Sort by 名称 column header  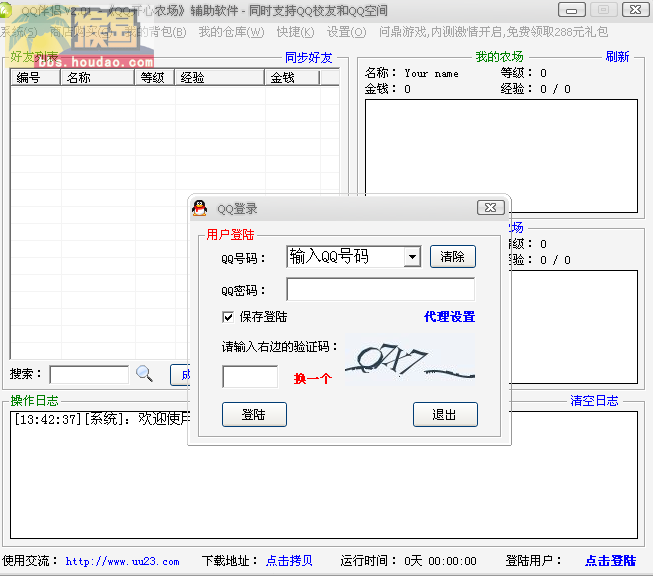pyautogui.click(x=97, y=78)
